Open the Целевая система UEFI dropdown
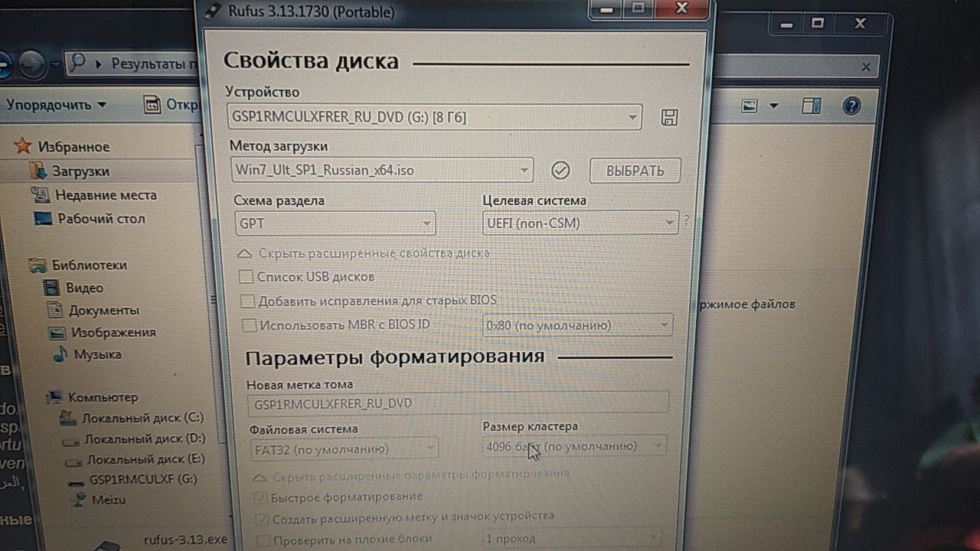Screen dimensions: 980x551 (x=580, y=223)
